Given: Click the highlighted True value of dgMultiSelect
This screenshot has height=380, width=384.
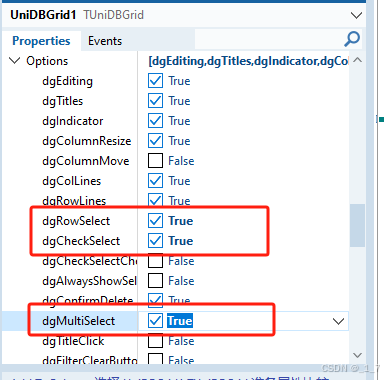Looking at the screenshot, I should click(180, 321).
